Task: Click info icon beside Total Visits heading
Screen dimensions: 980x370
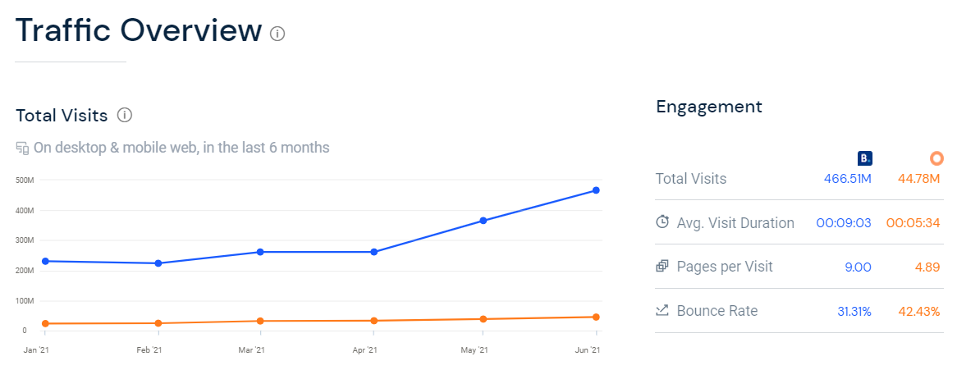Action: 125,115
